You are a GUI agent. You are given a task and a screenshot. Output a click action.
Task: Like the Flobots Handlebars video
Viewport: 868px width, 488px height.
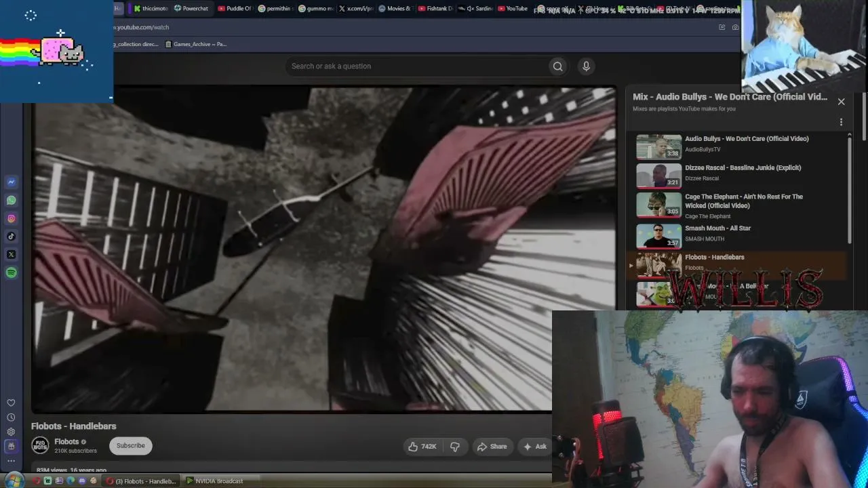point(422,447)
